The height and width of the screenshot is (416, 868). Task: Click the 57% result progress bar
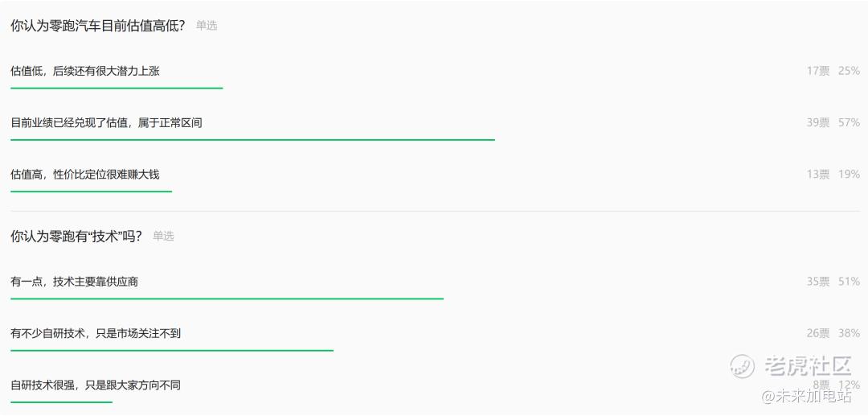tap(252, 139)
